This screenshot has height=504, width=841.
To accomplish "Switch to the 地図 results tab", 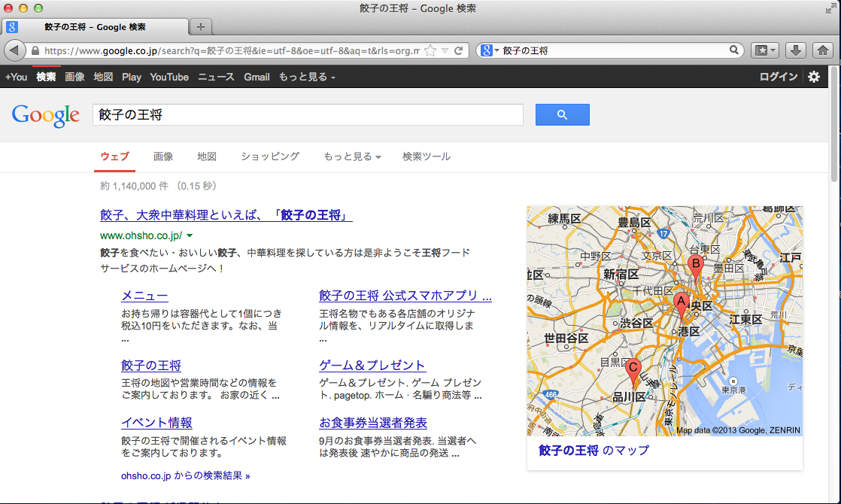I will tap(207, 156).
